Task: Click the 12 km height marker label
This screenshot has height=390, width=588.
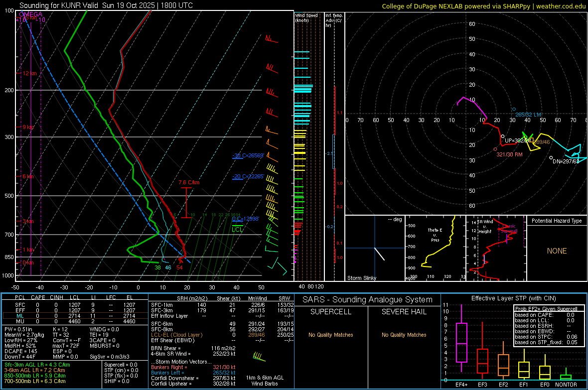Action: 29,73
